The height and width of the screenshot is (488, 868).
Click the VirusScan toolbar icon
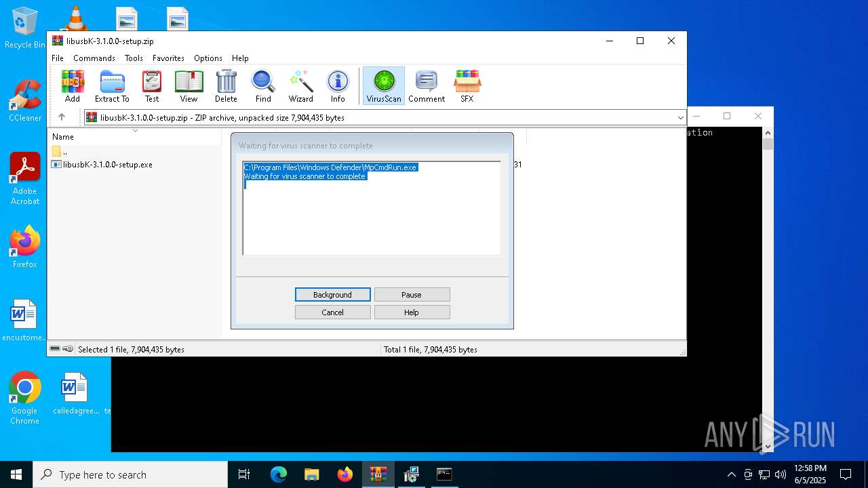384,86
